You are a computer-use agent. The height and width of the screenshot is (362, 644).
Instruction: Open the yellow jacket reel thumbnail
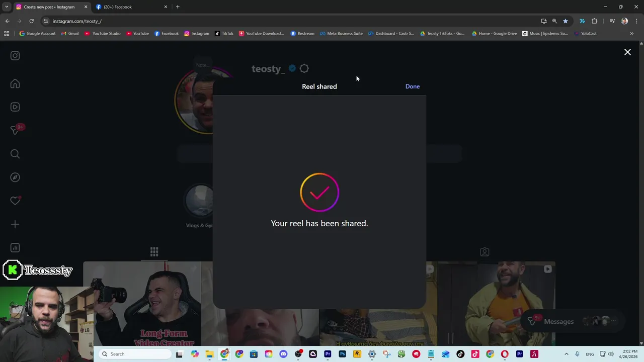click(x=496, y=304)
